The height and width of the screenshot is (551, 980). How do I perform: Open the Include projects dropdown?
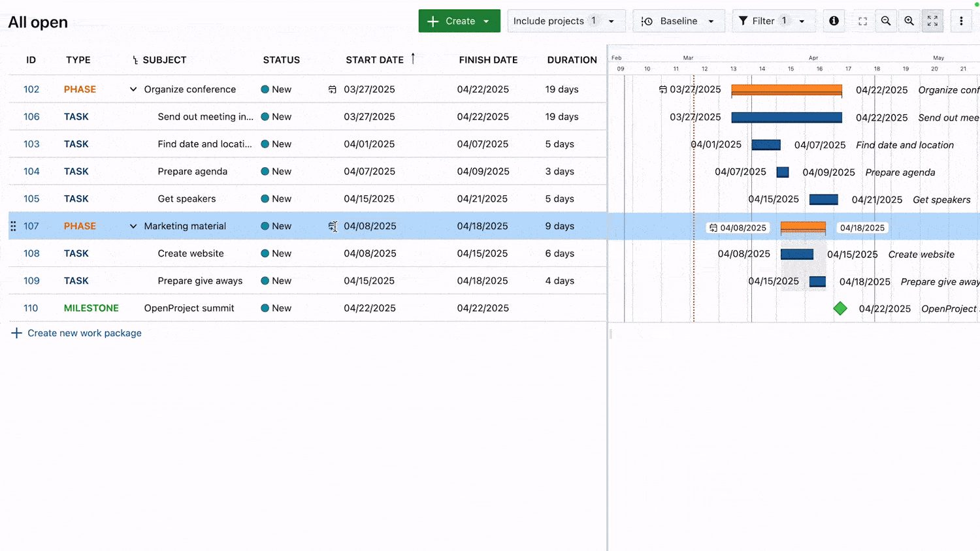pyautogui.click(x=566, y=20)
